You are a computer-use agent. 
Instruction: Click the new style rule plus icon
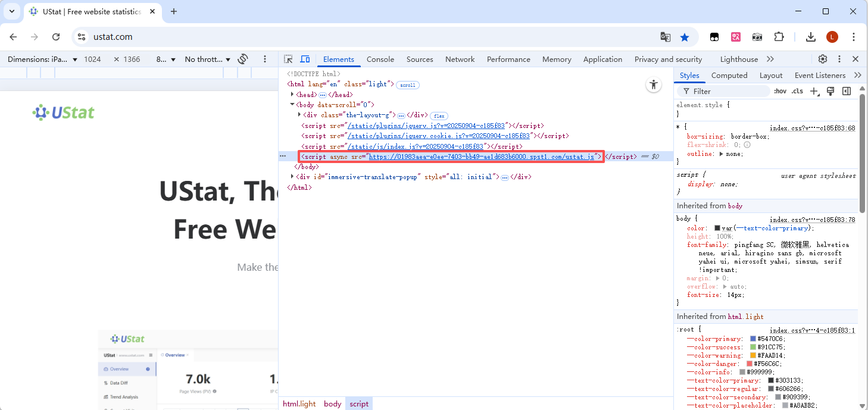[814, 91]
